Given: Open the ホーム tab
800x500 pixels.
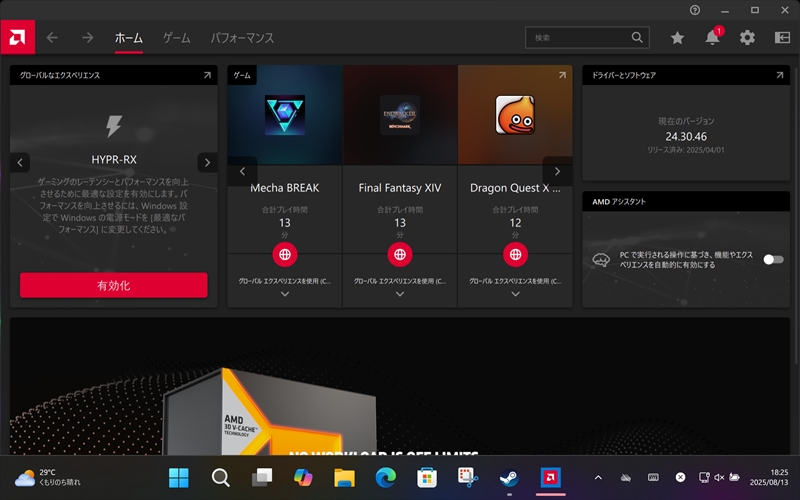Looking at the screenshot, I should point(129,38).
